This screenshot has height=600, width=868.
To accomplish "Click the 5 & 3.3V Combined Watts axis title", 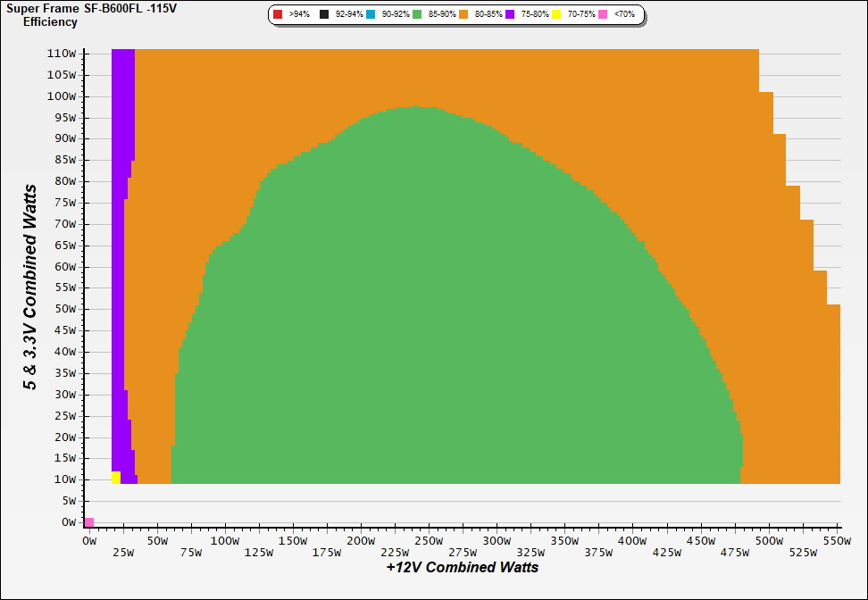I will click(31, 287).
